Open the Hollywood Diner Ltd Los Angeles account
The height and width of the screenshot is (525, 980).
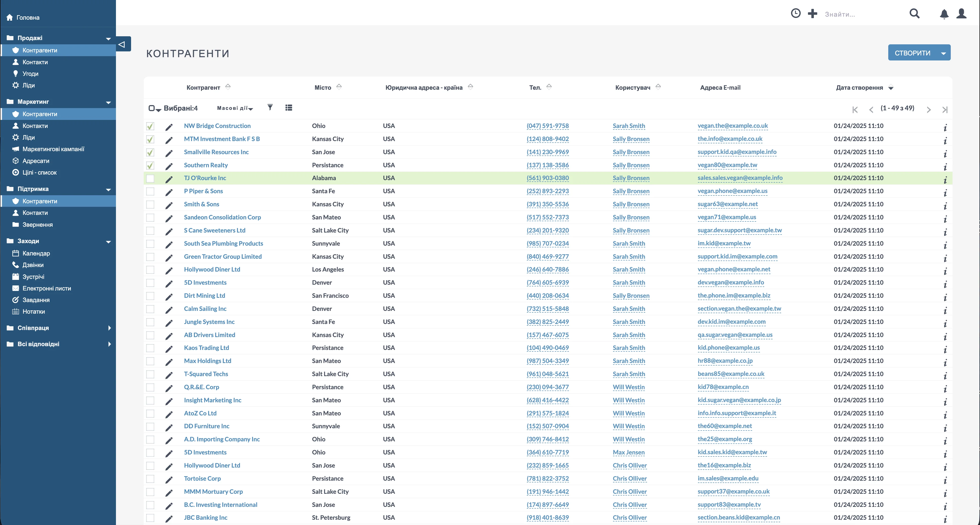[212, 270]
